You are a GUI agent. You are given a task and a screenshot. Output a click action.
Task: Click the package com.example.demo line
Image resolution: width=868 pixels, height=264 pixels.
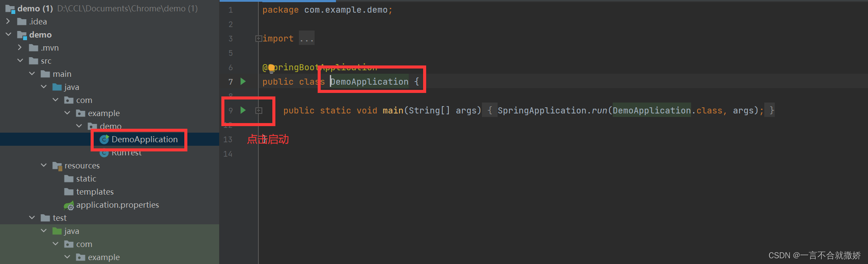[x=327, y=10]
